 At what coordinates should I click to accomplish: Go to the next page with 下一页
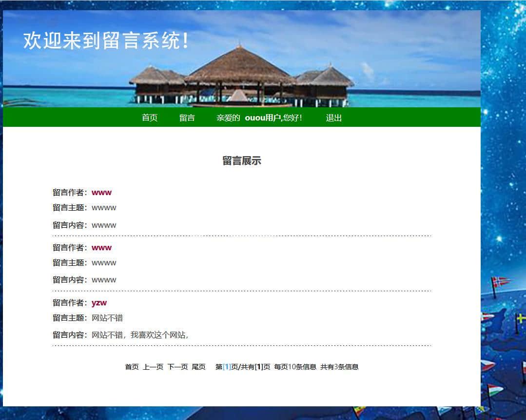177,367
